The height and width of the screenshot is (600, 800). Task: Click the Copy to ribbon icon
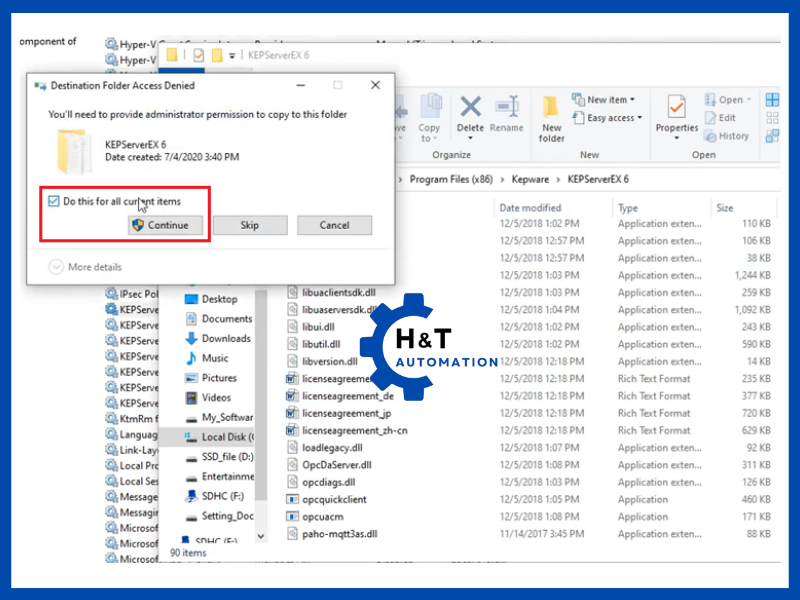point(430,116)
